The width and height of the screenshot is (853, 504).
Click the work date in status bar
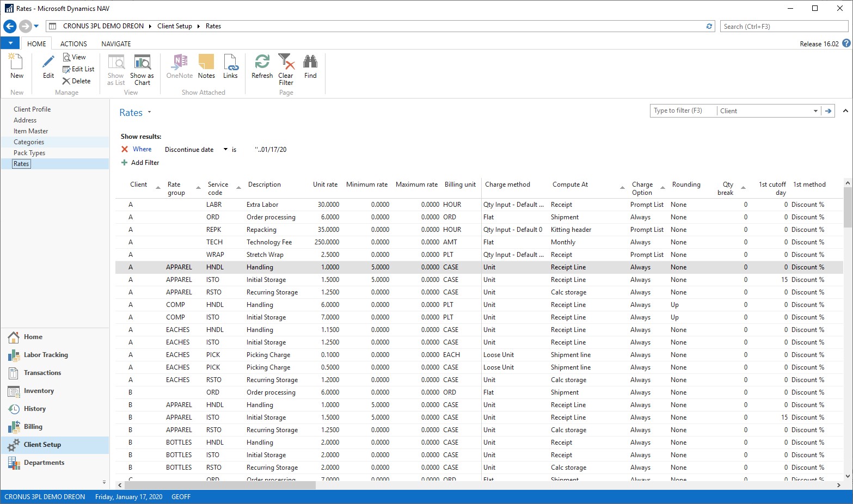(x=128, y=497)
